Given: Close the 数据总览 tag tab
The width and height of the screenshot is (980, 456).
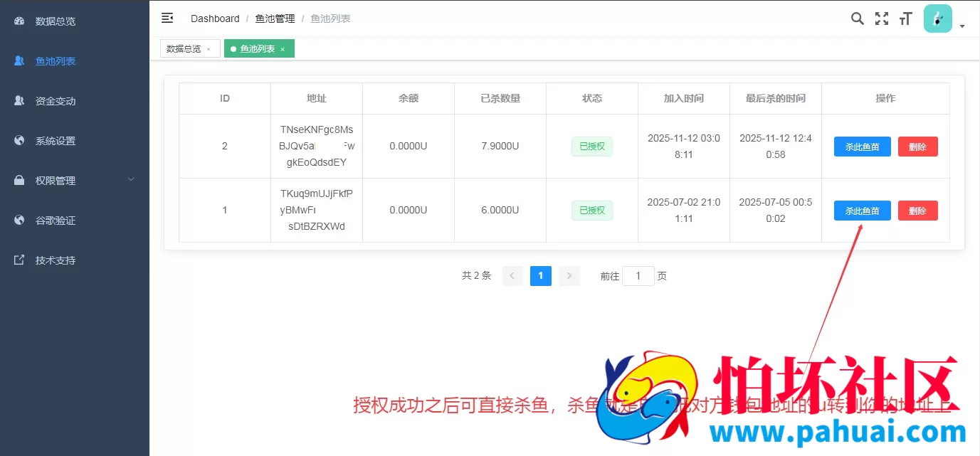Looking at the screenshot, I should point(209,49).
